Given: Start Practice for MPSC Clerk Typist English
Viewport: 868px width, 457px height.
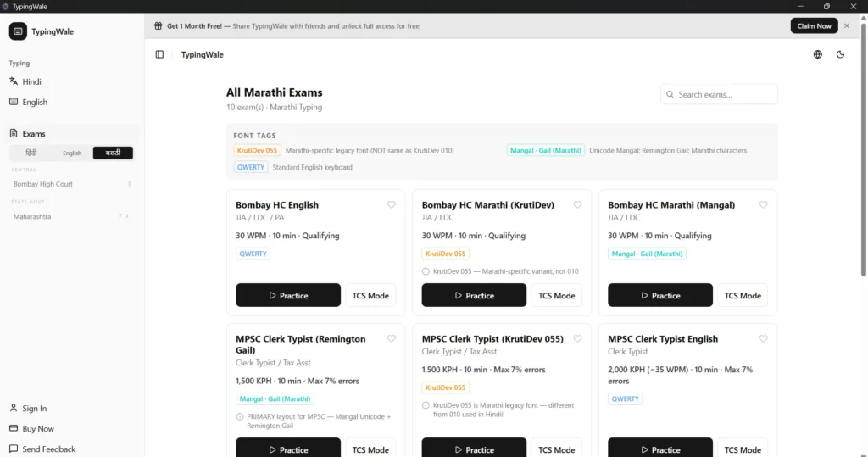Looking at the screenshot, I should [x=659, y=448].
